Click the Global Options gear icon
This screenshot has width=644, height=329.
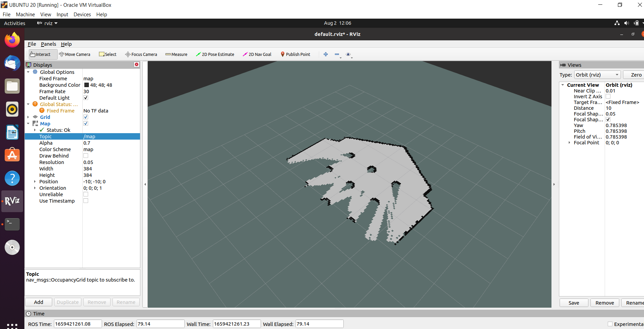pos(35,72)
